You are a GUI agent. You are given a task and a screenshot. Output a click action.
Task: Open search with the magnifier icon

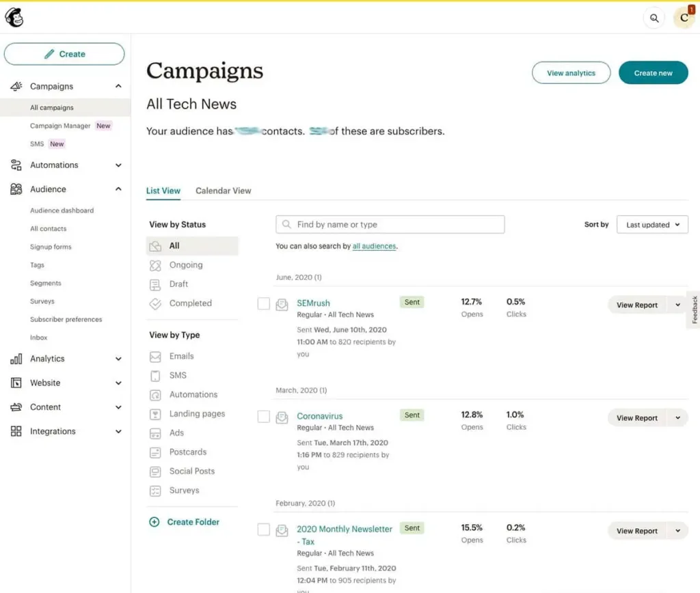pyautogui.click(x=654, y=18)
